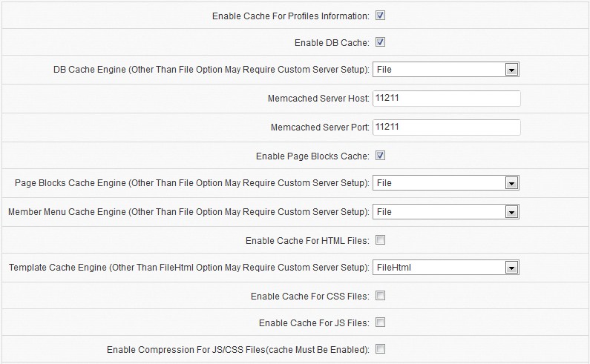Tick the Enable Cache For JS Files checkbox
The image size is (590, 364).
(x=380, y=322)
